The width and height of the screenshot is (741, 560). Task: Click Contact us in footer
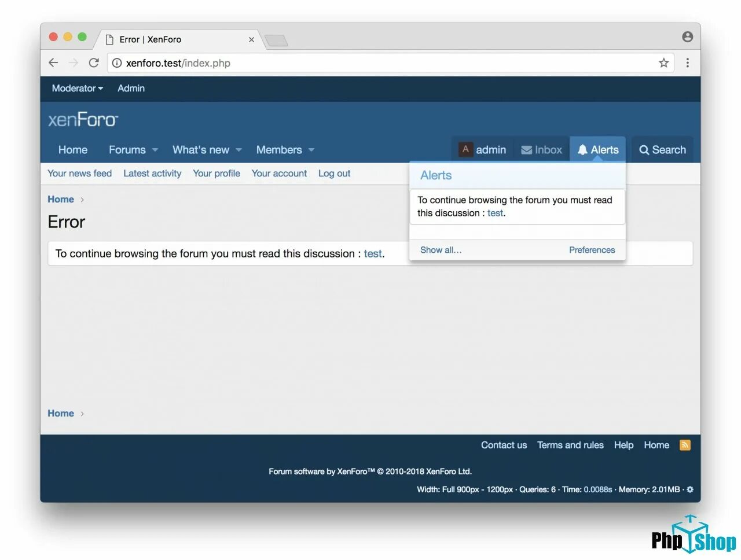pos(504,445)
